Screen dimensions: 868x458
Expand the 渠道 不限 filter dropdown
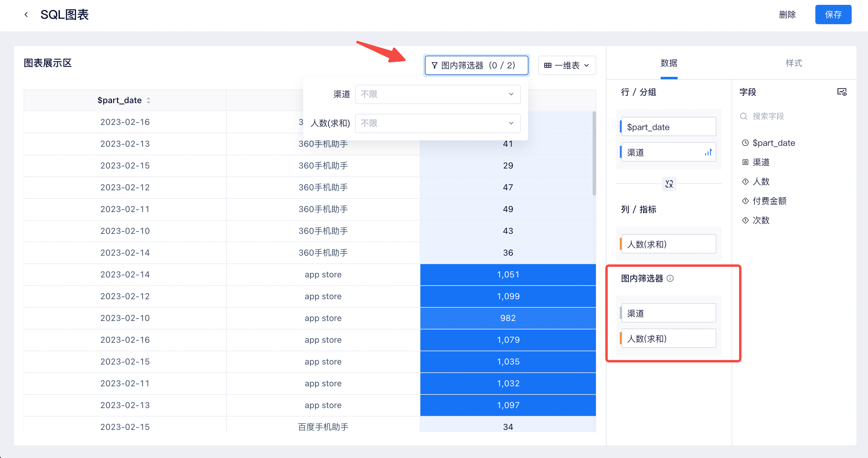point(438,94)
